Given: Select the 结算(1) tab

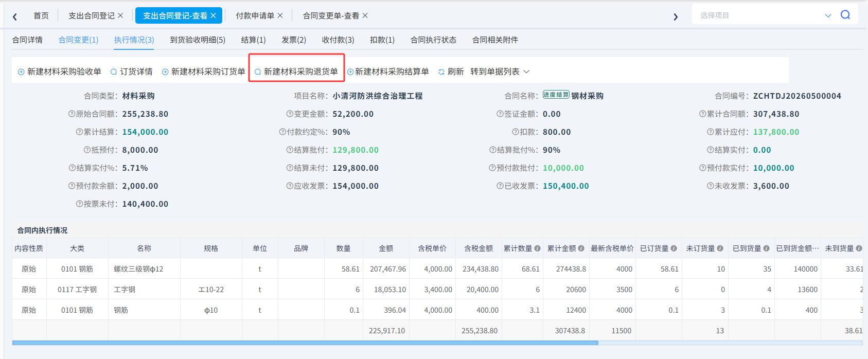Looking at the screenshot, I should pos(253,40).
